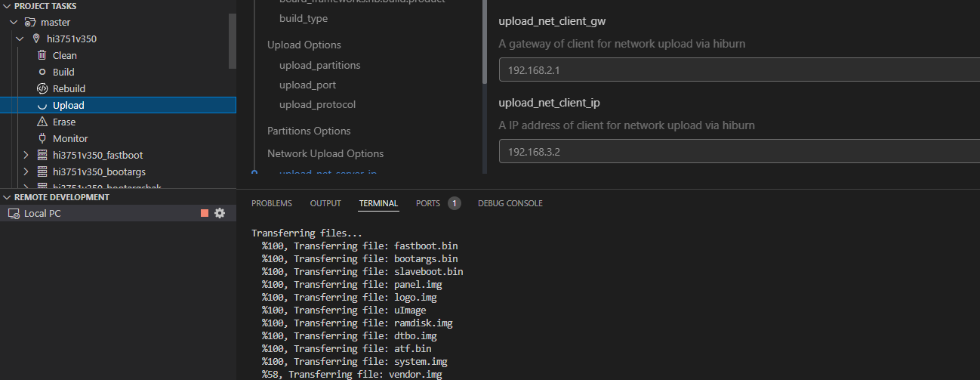
Task: Collapse the PROJECT TASKS section
Action: [x=7, y=5]
